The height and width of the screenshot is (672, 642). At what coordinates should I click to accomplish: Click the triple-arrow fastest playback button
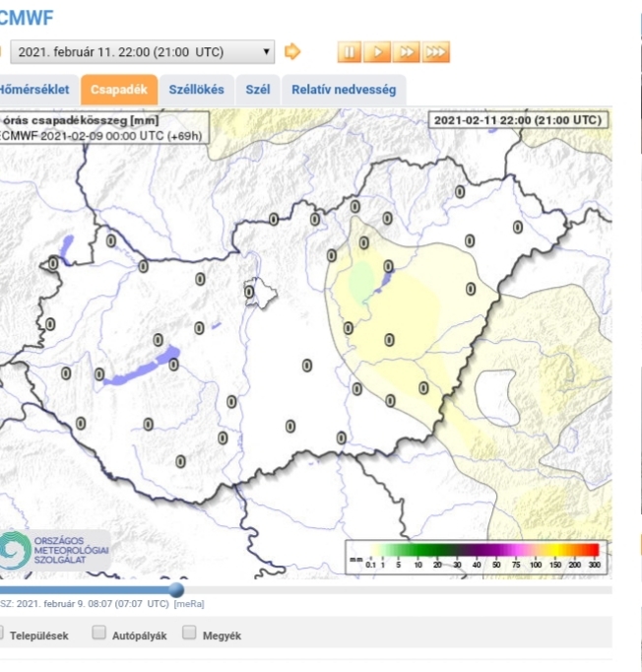[436, 52]
